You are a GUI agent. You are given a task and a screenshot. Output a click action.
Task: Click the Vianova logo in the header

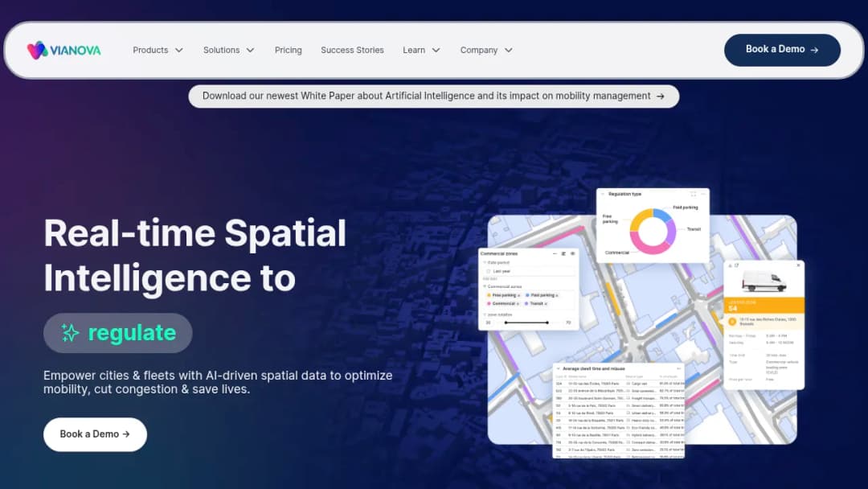(x=64, y=51)
